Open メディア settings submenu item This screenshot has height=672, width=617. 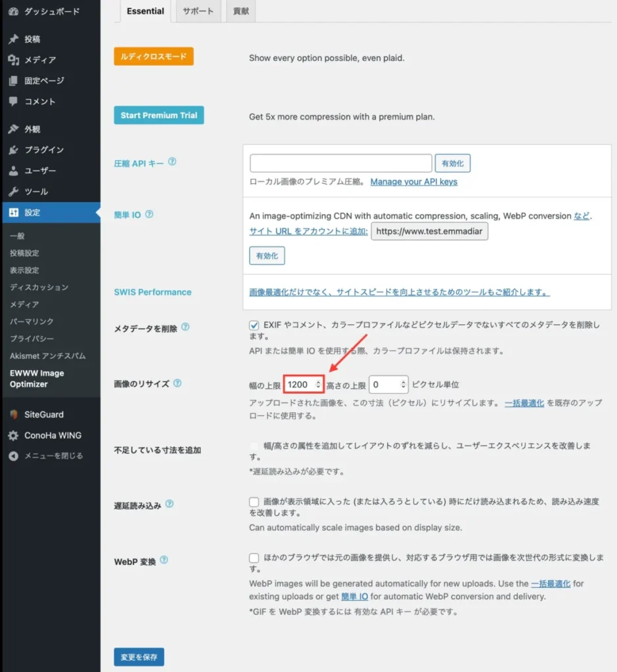pos(24,304)
